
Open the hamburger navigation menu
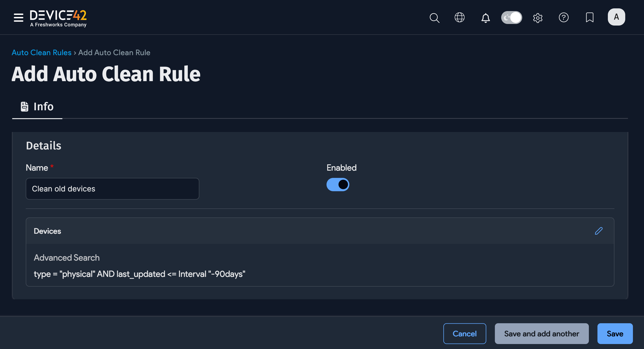[18, 17]
